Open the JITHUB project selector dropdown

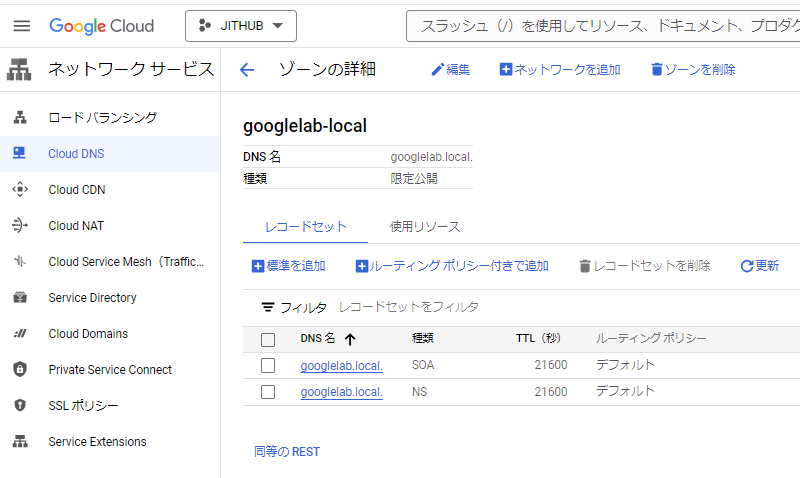pos(241,26)
